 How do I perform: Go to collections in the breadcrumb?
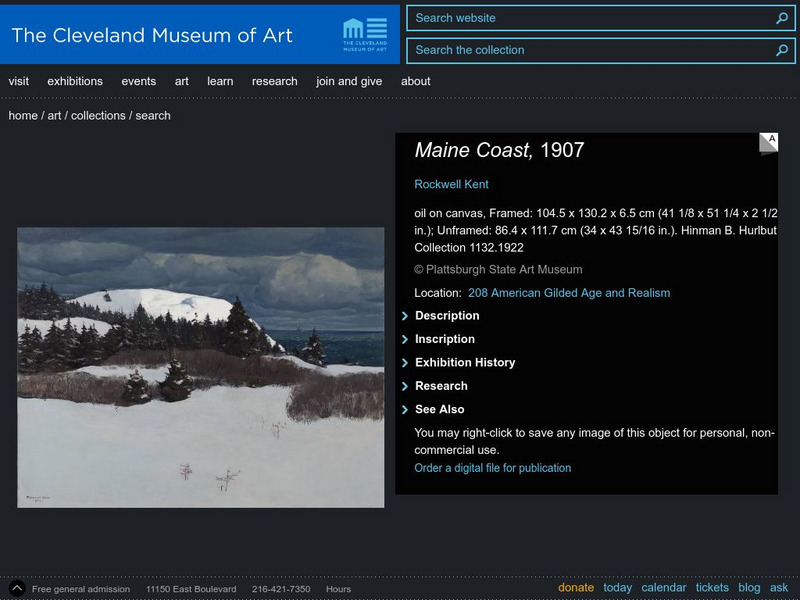click(98, 116)
